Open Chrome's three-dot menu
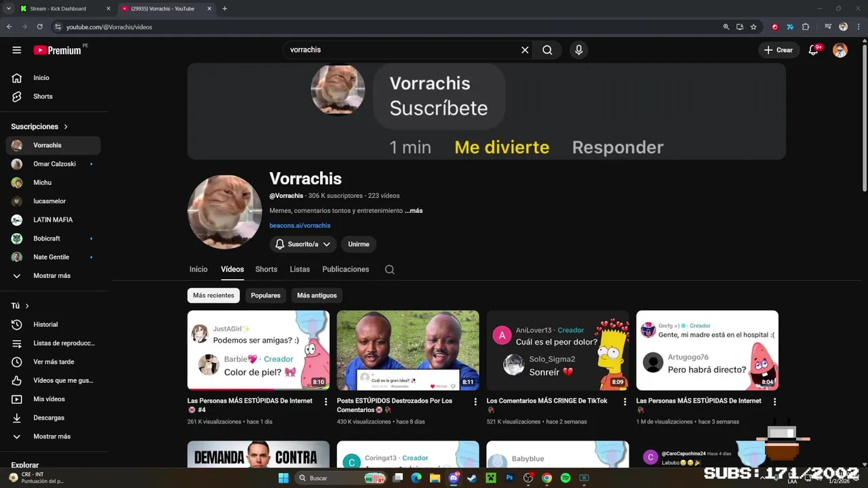 click(858, 27)
